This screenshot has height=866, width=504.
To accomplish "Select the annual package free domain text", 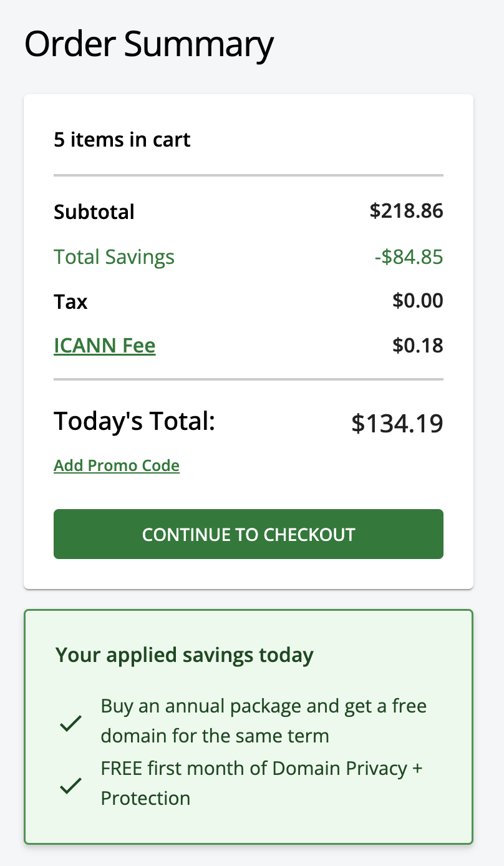I will coord(263,721).
